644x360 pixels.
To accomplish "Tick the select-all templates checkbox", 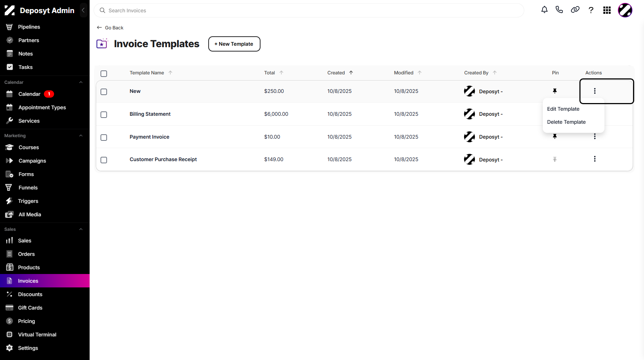I will pyautogui.click(x=104, y=74).
